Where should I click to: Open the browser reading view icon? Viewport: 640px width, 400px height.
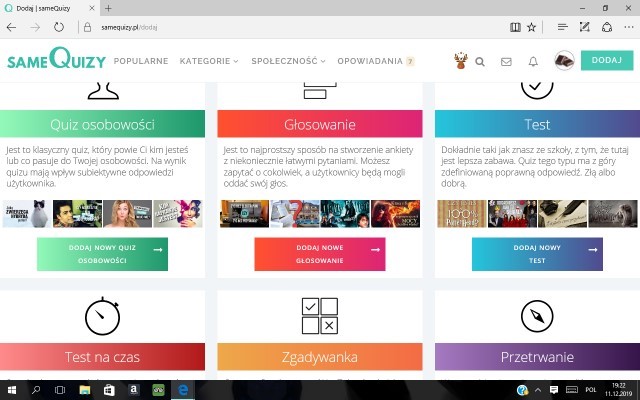coord(515,27)
